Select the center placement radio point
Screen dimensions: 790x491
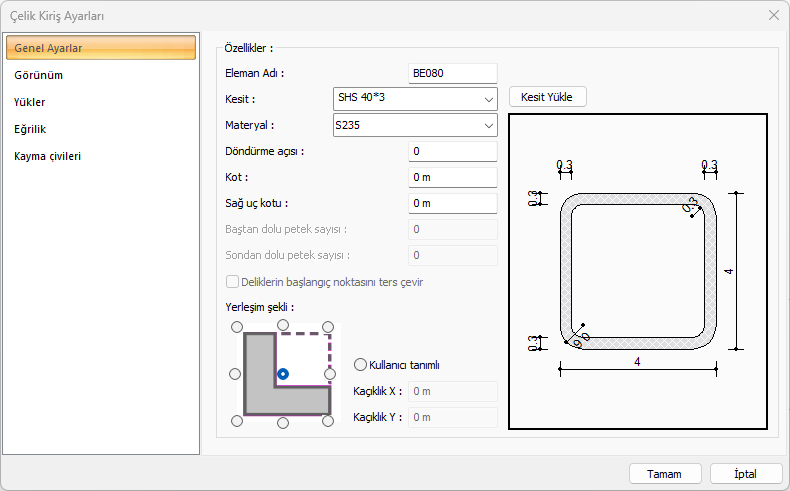tap(283, 374)
